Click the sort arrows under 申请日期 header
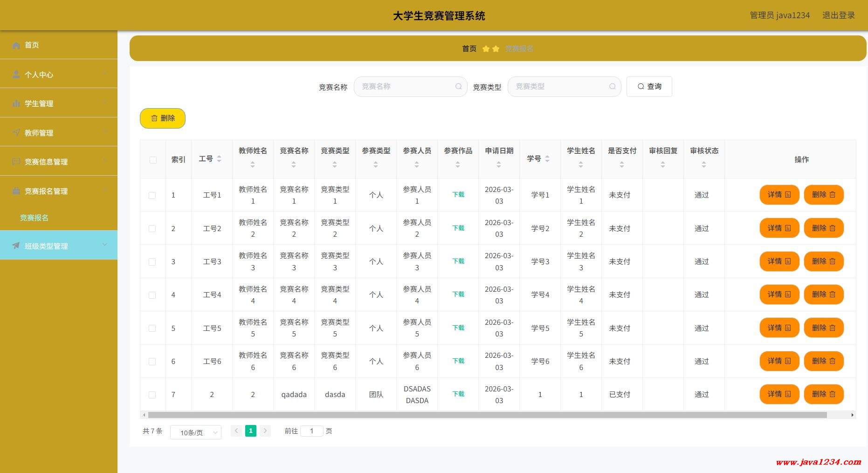Viewport: 868px width, 473px height. coord(499,165)
